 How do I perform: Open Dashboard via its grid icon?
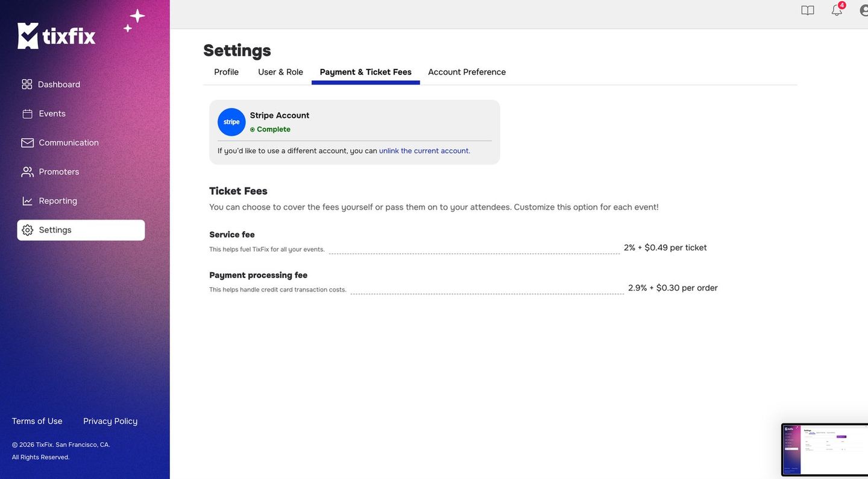click(x=27, y=84)
